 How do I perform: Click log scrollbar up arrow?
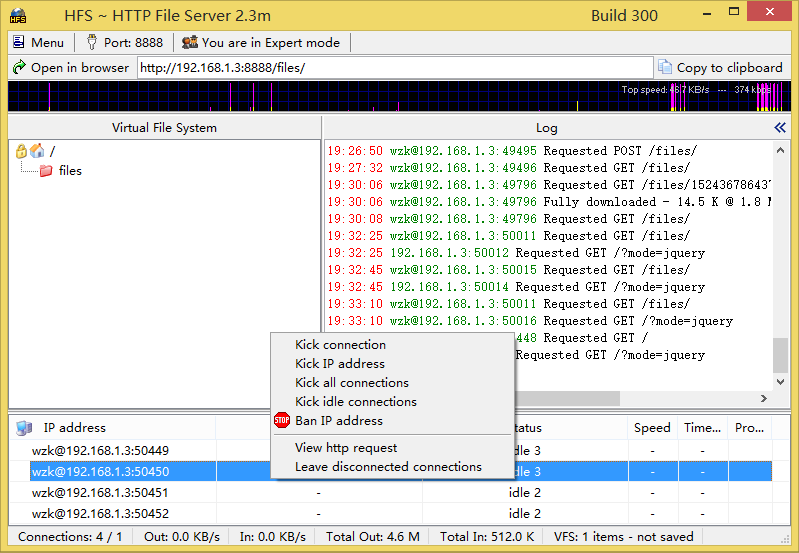[780, 150]
